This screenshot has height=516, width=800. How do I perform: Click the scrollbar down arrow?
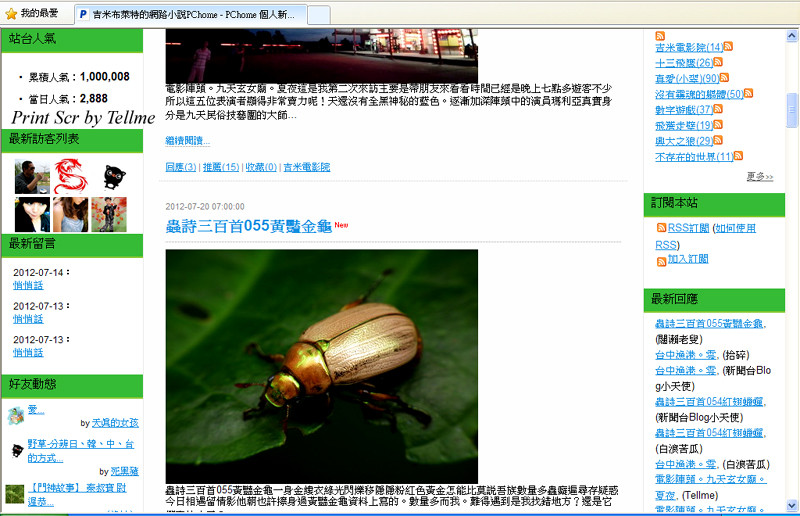(x=792, y=505)
